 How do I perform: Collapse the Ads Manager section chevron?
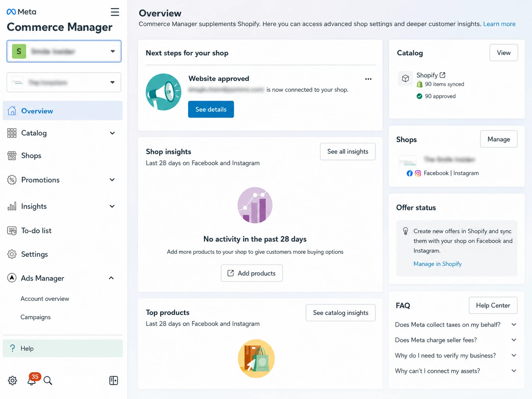click(111, 278)
